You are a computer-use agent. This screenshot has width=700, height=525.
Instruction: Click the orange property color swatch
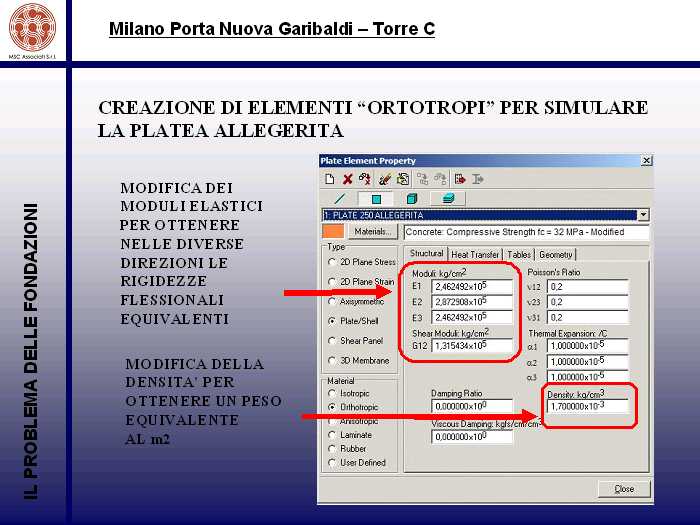pyautogui.click(x=333, y=232)
